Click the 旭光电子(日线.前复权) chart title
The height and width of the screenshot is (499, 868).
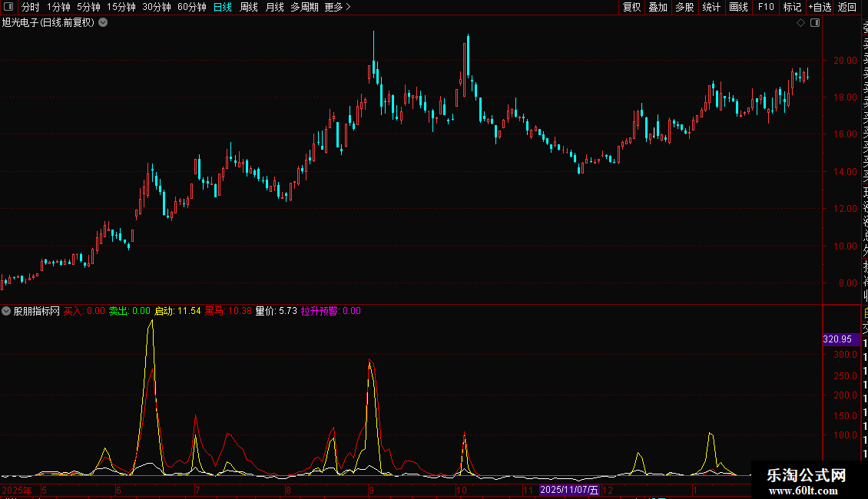coord(48,23)
